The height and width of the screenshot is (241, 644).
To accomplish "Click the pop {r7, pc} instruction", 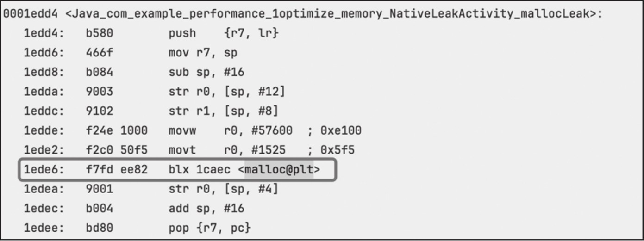I will click(210, 228).
